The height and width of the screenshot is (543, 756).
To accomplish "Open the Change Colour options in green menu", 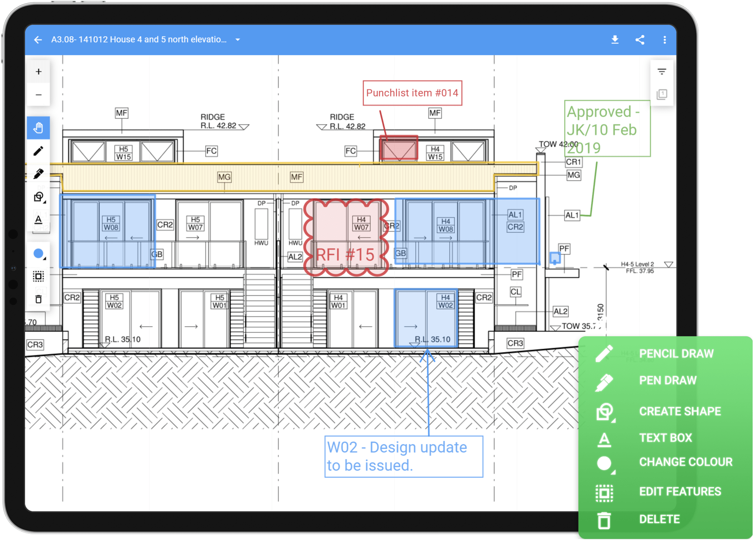I will point(685,462).
